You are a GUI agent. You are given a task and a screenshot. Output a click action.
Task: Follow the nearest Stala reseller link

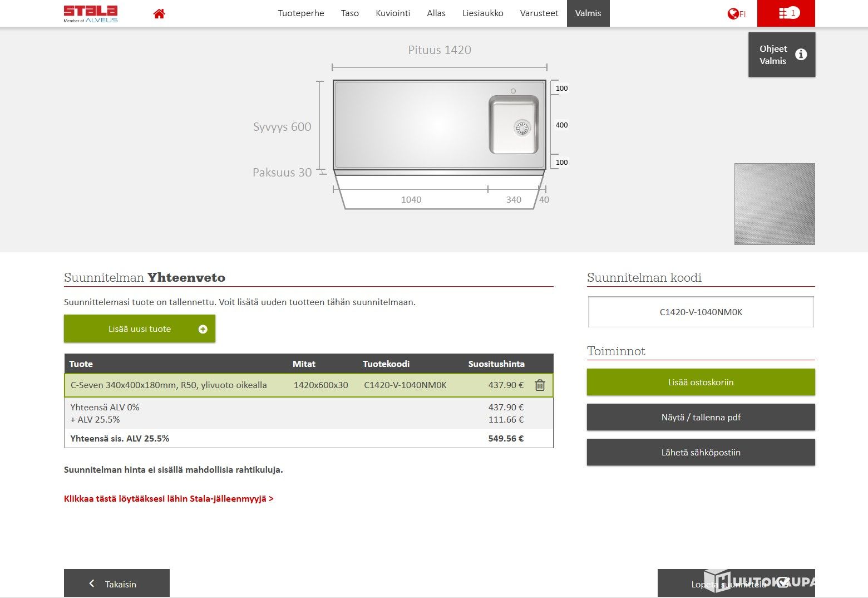tap(169, 499)
